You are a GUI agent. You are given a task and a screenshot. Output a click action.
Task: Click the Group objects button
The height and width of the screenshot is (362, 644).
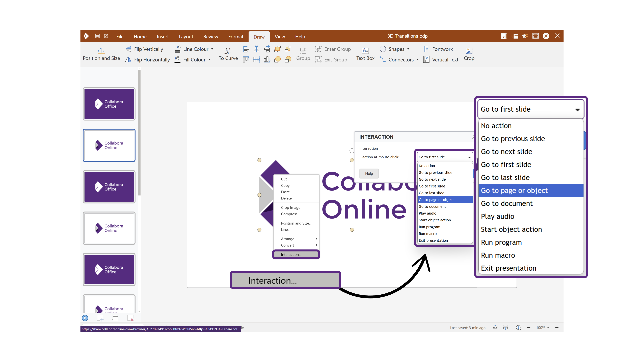pos(303,54)
